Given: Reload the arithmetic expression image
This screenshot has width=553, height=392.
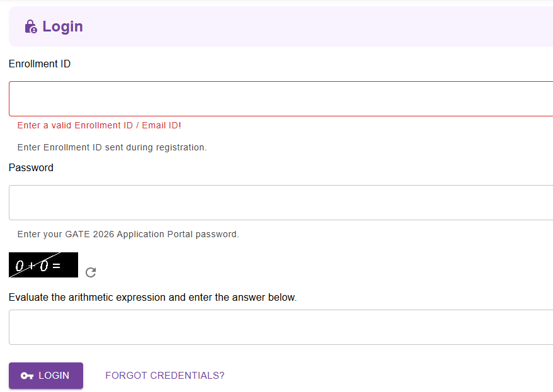Looking at the screenshot, I should pyautogui.click(x=91, y=272).
